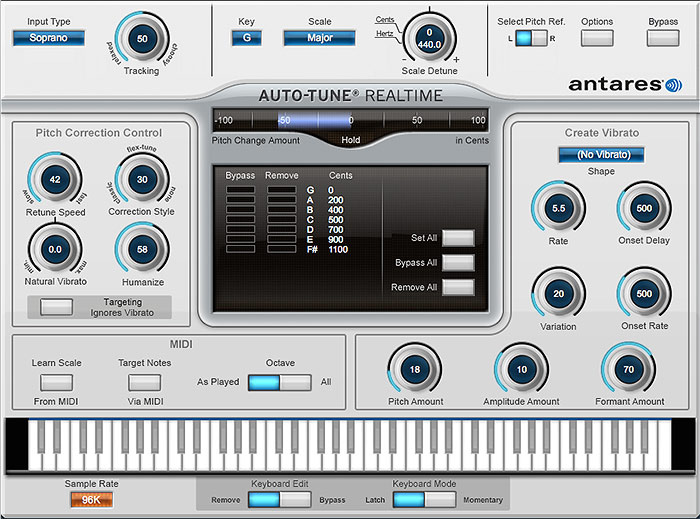The image size is (700, 519).
Task: Click the vibrato Rate knob
Action: click(x=558, y=208)
